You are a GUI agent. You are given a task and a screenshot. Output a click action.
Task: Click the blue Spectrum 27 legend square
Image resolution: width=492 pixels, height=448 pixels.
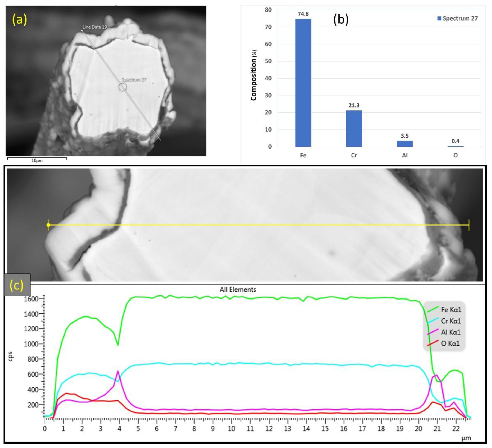[x=439, y=19]
